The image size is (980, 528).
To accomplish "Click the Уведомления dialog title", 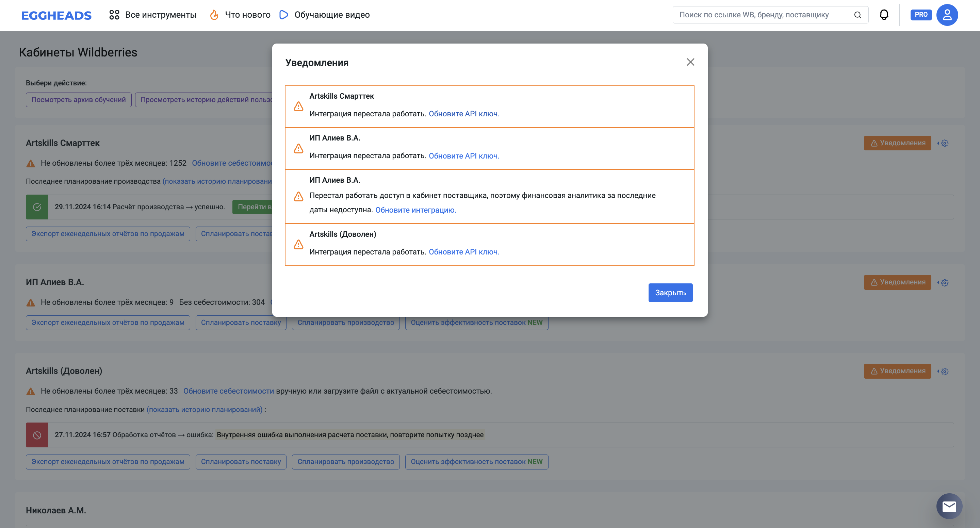I will coord(317,63).
